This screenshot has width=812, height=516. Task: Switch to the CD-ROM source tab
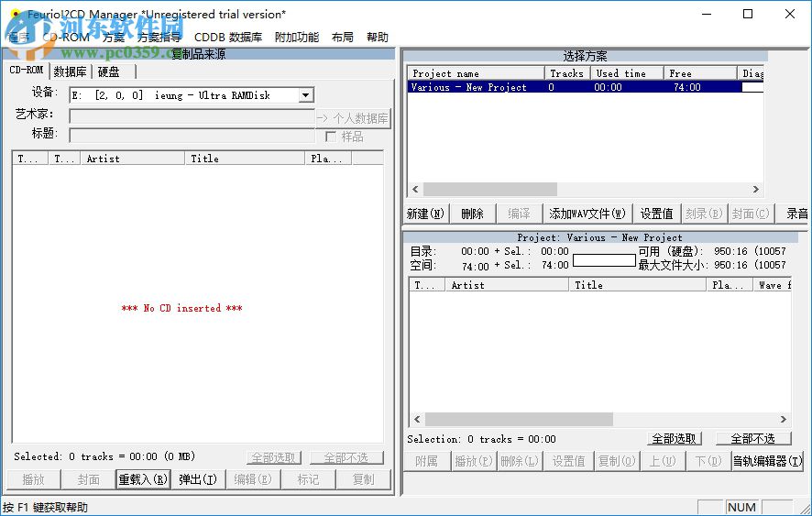pyautogui.click(x=27, y=70)
